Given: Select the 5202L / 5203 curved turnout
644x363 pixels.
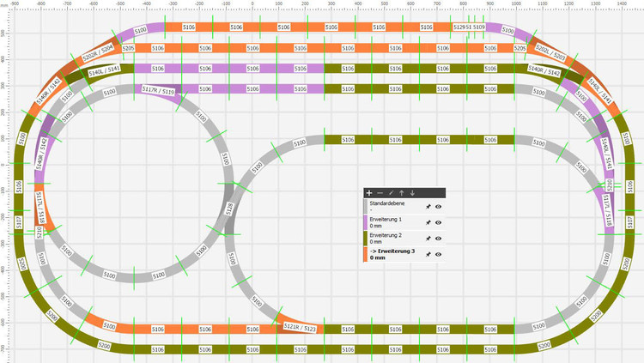Looking at the screenshot, I should click(550, 52).
